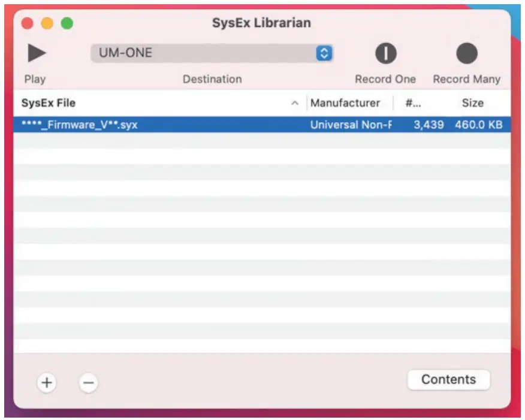Click the Play triangle icon

[36, 53]
